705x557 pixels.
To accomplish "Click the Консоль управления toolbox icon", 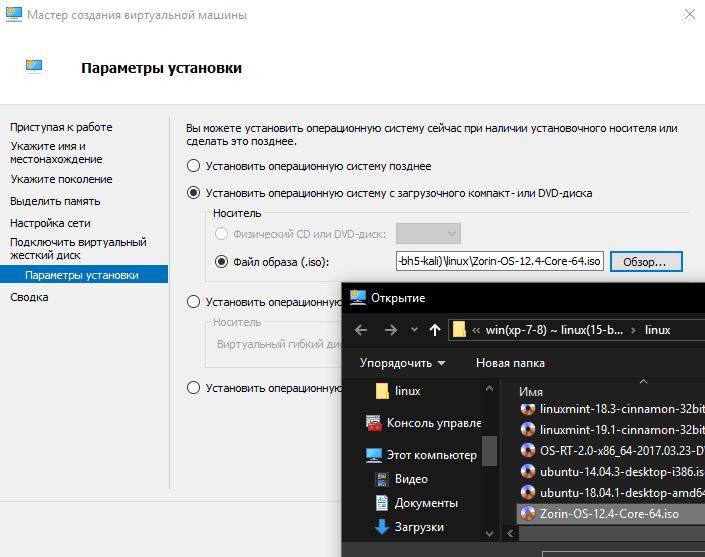I will coord(374,423).
